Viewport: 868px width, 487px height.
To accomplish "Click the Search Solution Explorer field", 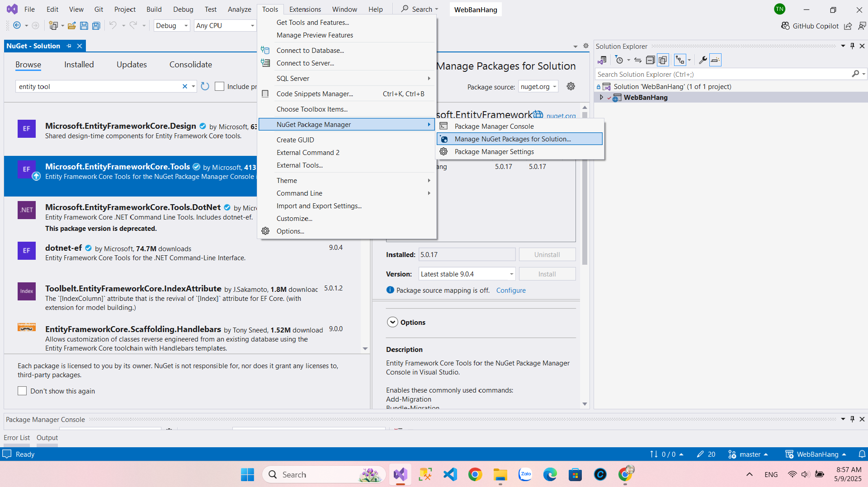I will (x=723, y=74).
